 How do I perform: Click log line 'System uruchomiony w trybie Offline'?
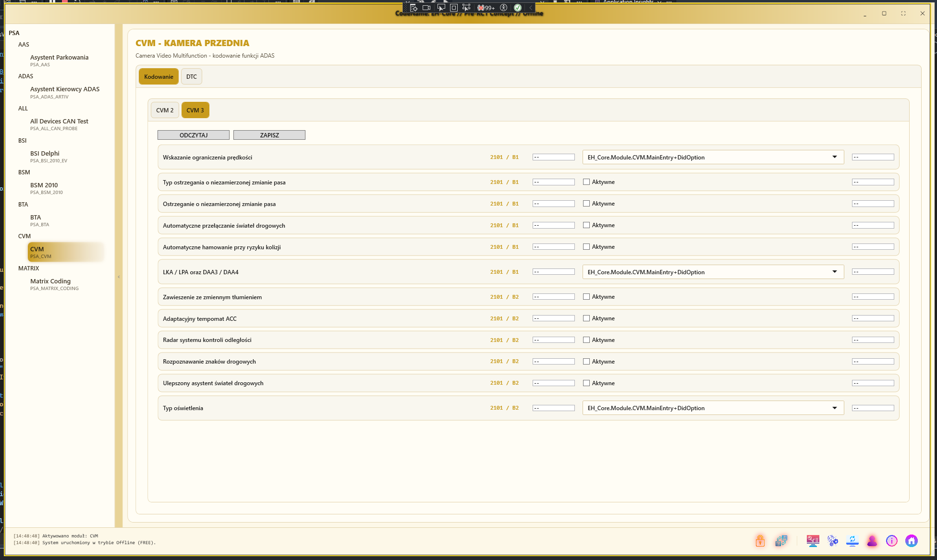85,543
